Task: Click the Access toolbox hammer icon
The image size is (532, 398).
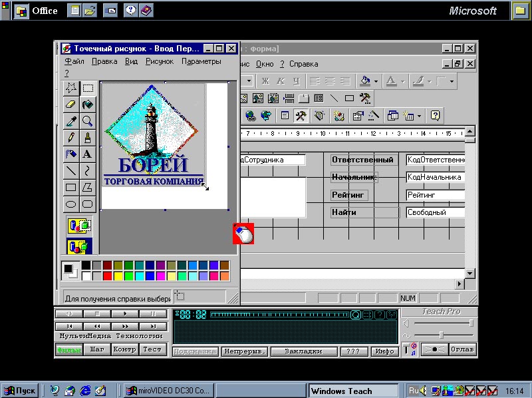Action: click(x=300, y=116)
